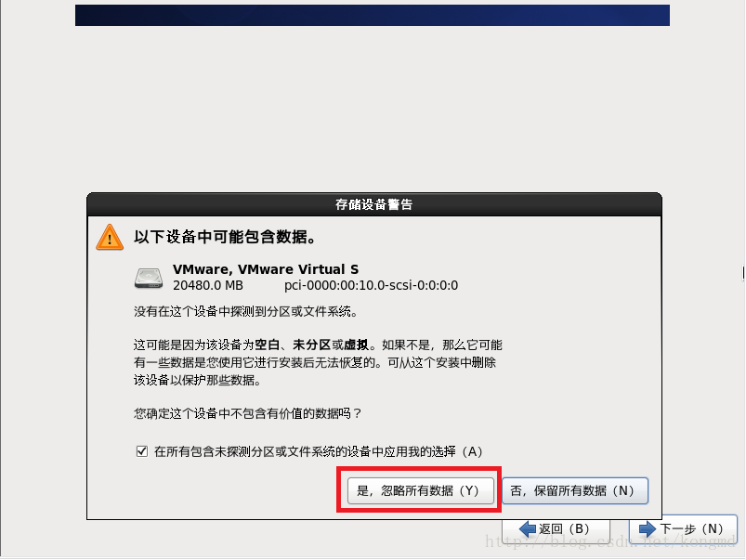Image resolution: width=746 pixels, height=560 pixels.
Task: Click the question 您确定这个设备中不包含有价值的数据吗
Action: [x=248, y=413]
